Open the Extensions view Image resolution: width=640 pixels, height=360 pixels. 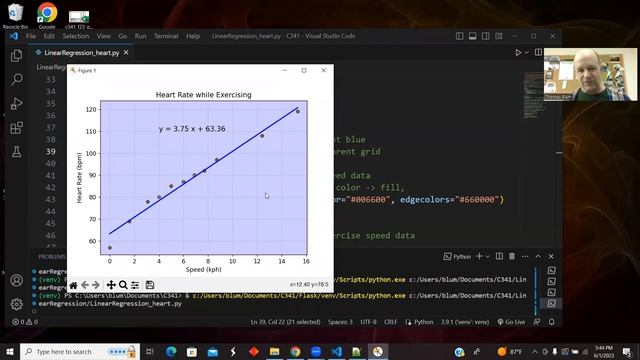16,128
